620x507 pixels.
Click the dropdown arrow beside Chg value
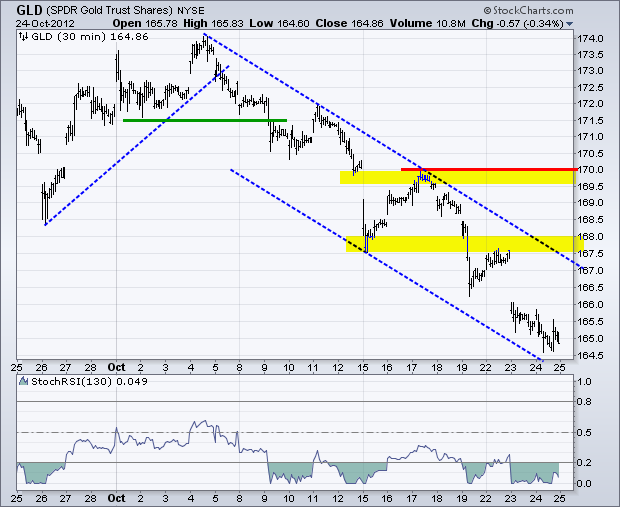pos(569,24)
